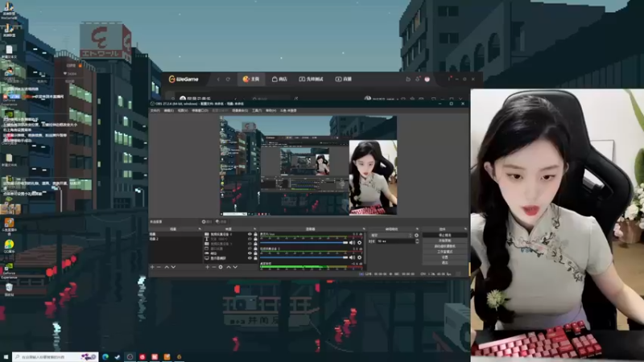Open OBS File menu

pyautogui.click(x=155, y=111)
